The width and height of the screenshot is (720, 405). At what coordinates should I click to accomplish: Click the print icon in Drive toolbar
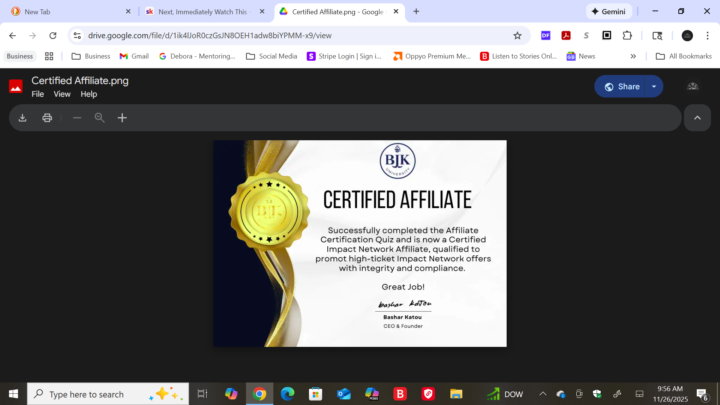(x=47, y=118)
